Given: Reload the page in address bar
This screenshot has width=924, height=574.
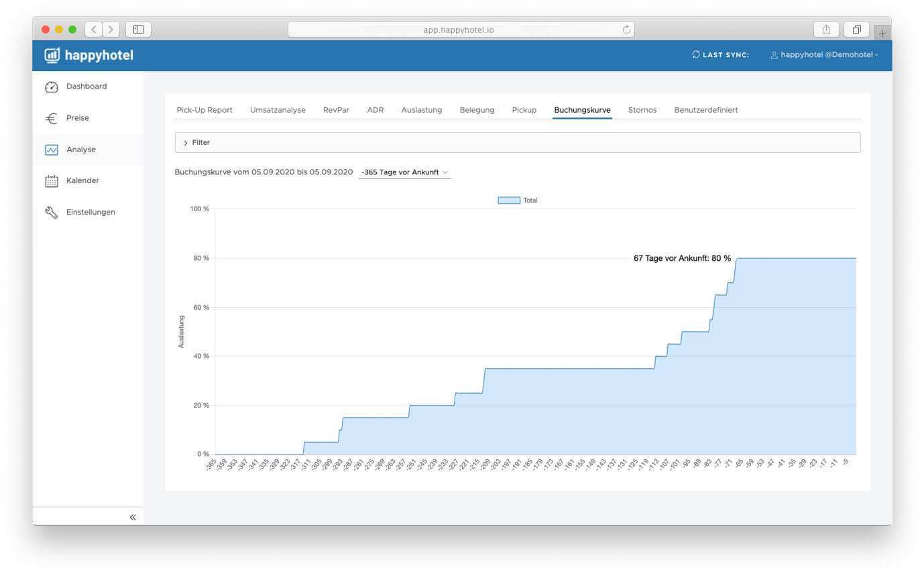Looking at the screenshot, I should tap(626, 30).
